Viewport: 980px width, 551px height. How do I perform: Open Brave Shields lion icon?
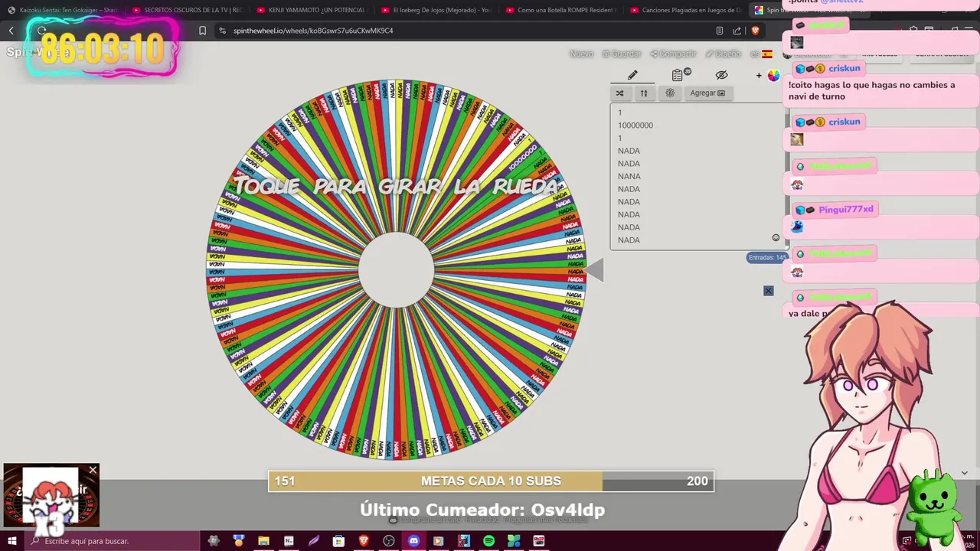point(755,31)
